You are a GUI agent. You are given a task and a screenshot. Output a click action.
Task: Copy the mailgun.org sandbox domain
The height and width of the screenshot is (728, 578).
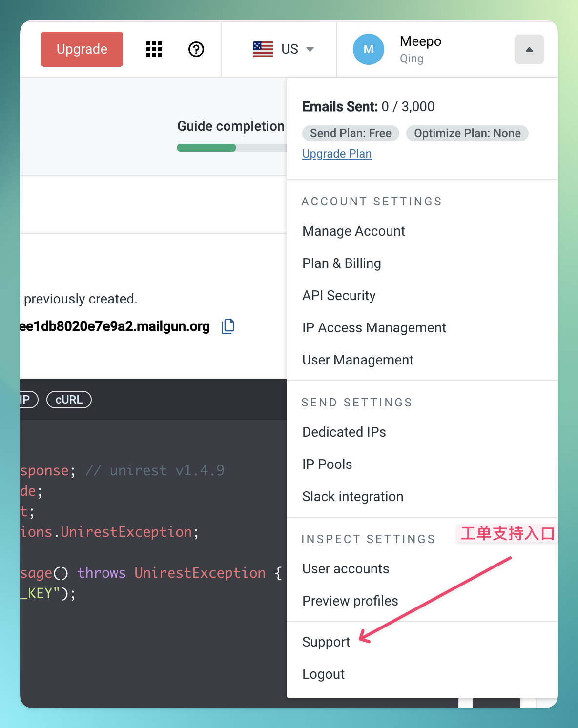pyautogui.click(x=228, y=326)
